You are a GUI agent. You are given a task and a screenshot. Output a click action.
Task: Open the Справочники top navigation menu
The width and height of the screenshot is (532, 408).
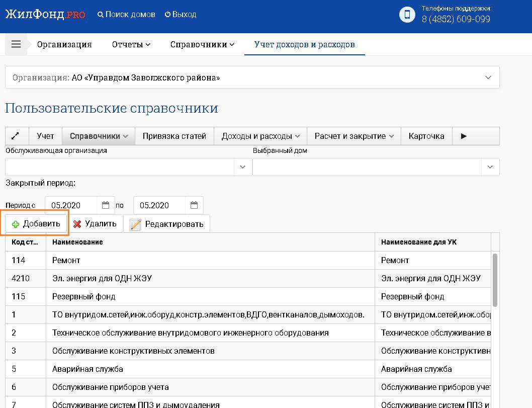tap(202, 44)
